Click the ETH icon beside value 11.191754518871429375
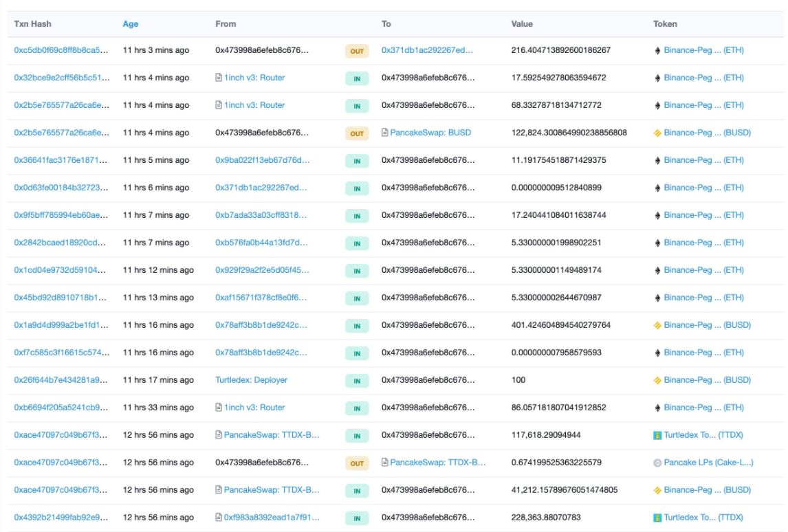This screenshot has height=532, width=788. point(657,161)
